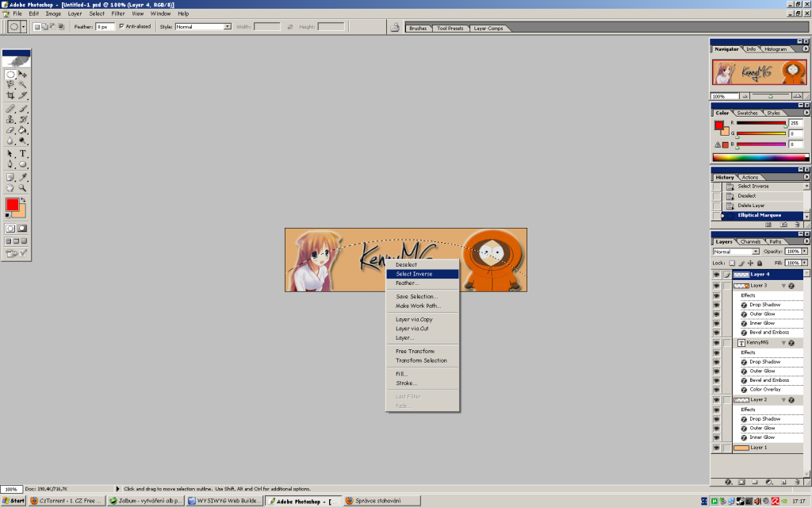Select the Move tool
812x508 pixels.
coord(23,74)
